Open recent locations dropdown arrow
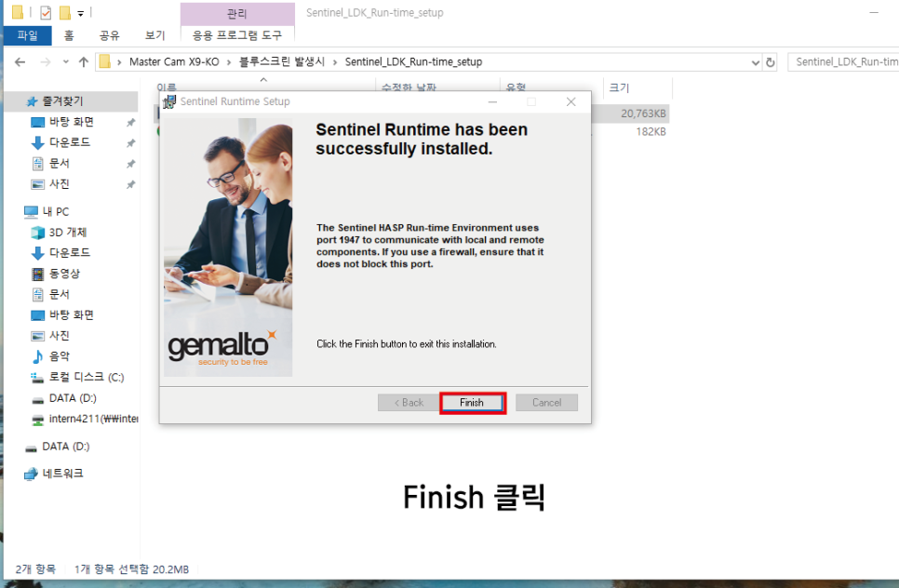 point(66,62)
